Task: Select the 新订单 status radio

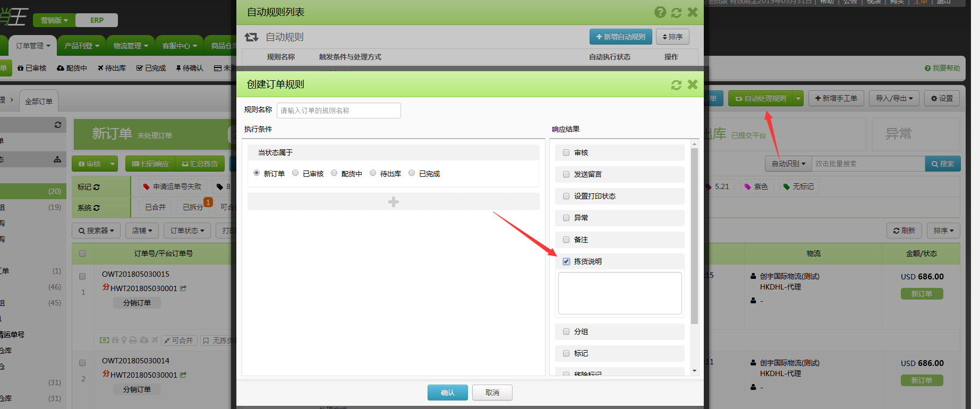Action: (x=257, y=173)
